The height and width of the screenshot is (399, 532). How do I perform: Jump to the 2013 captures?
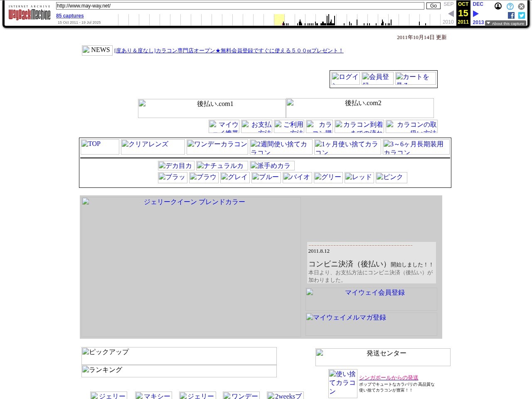point(478,22)
